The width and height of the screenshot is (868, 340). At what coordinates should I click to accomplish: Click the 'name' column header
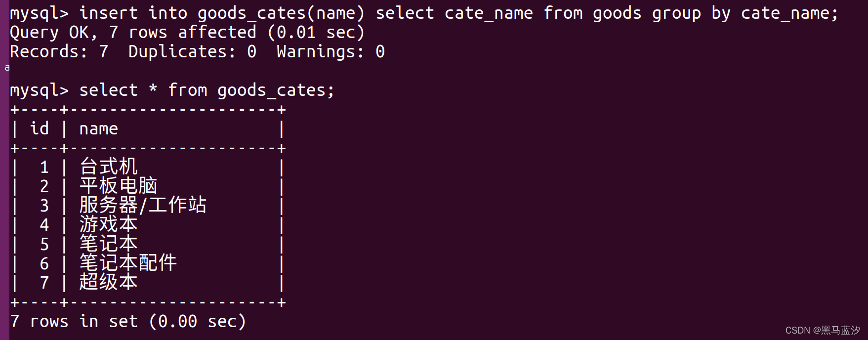click(98, 129)
